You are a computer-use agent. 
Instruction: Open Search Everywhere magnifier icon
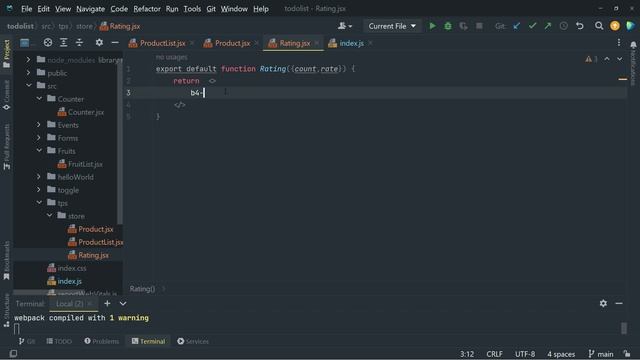(x=599, y=26)
